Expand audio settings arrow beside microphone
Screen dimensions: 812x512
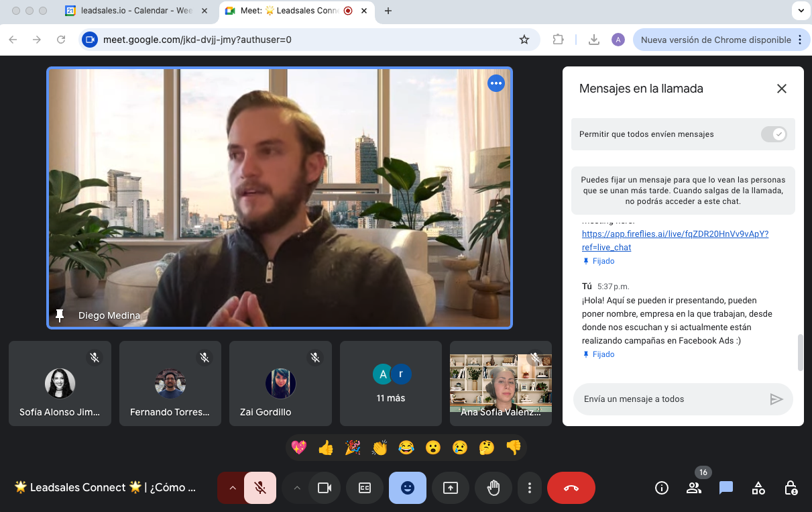point(232,488)
